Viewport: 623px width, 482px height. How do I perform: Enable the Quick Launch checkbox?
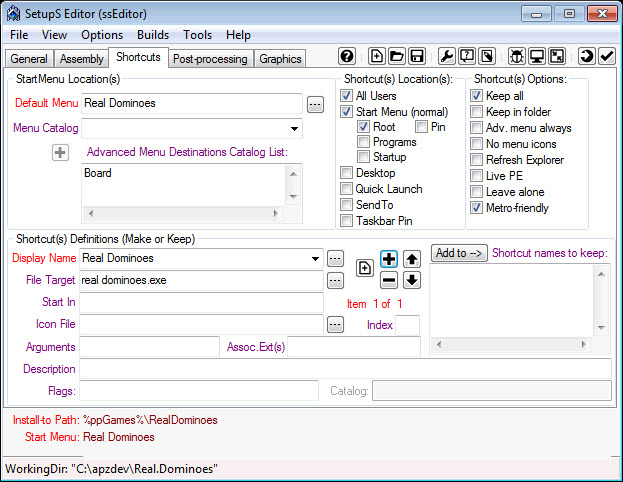pos(346,189)
